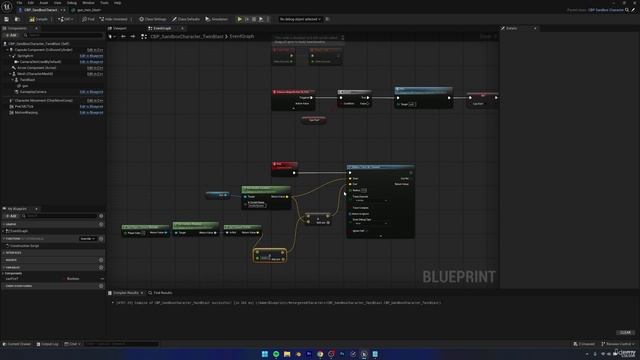
Task: Open My Blueprint settings gear
Action: pos(101,216)
